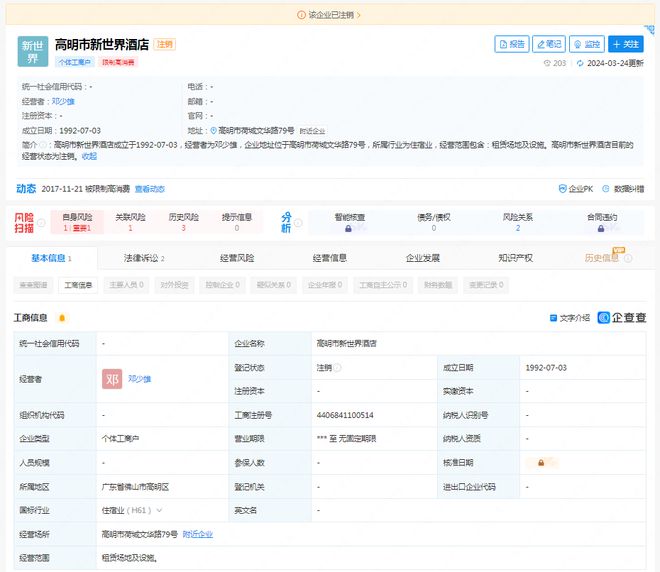The height and width of the screenshot is (572, 660).
Task: Click 广东省佛山市高明区 in 所属地区 row
Action: click(x=135, y=487)
